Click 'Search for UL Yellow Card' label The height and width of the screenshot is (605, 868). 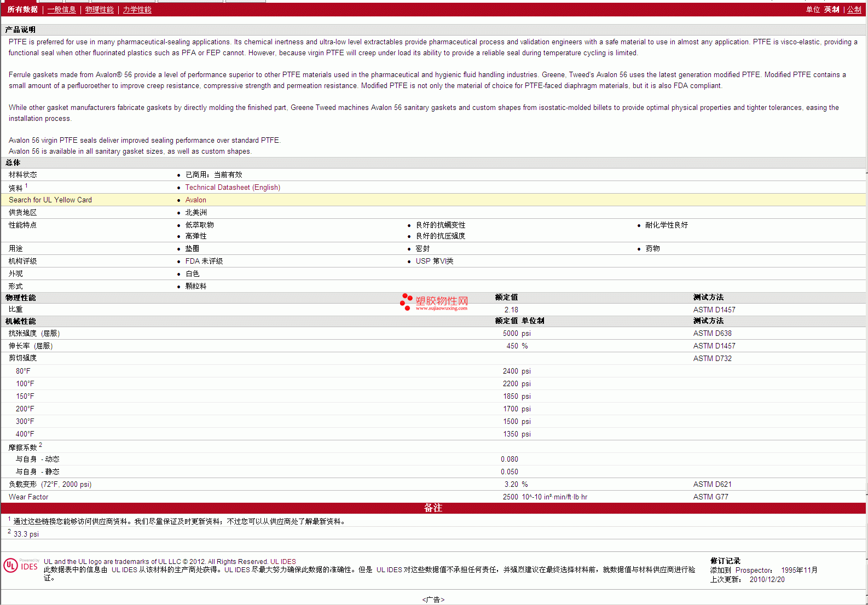click(x=50, y=200)
